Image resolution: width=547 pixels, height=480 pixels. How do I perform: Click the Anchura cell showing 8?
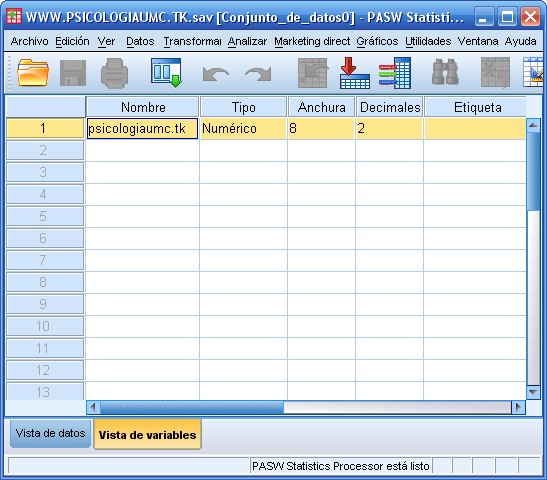point(321,128)
